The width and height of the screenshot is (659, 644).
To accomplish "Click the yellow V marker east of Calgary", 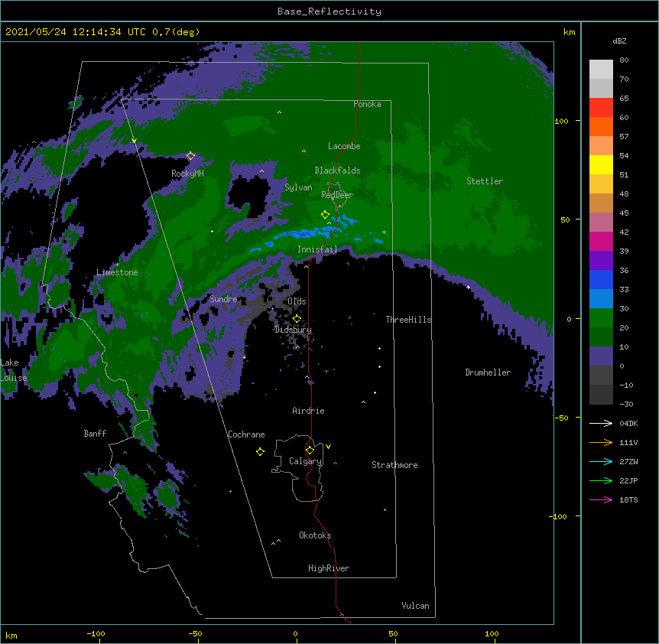I will coord(328,447).
